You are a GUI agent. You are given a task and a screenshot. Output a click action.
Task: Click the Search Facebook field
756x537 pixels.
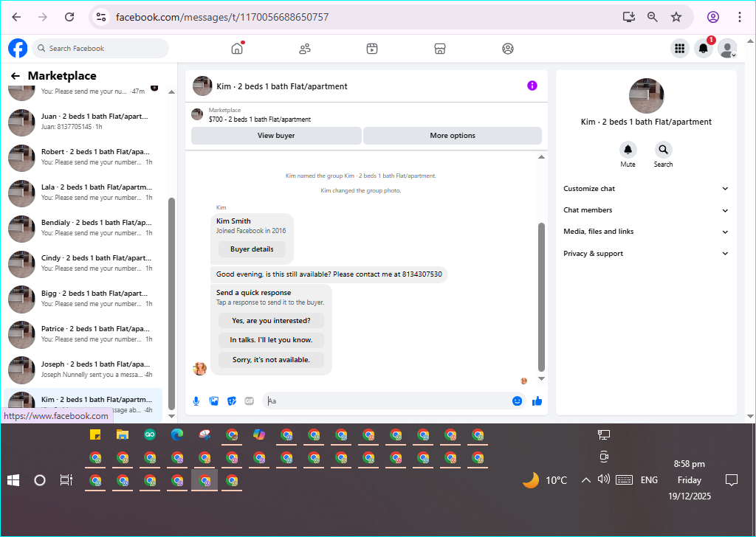tap(100, 48)
